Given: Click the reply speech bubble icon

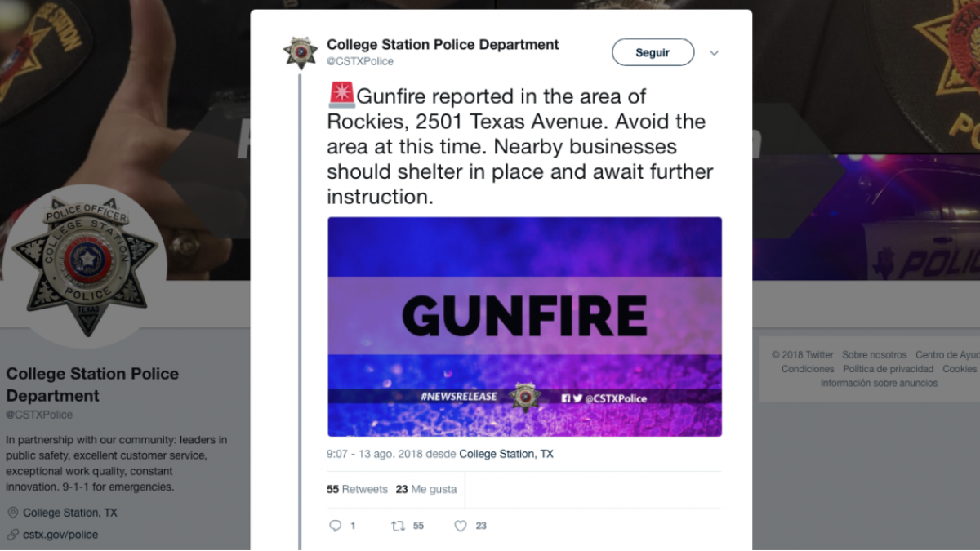Looking at the screenshot, I should click(x=335, y=526).
